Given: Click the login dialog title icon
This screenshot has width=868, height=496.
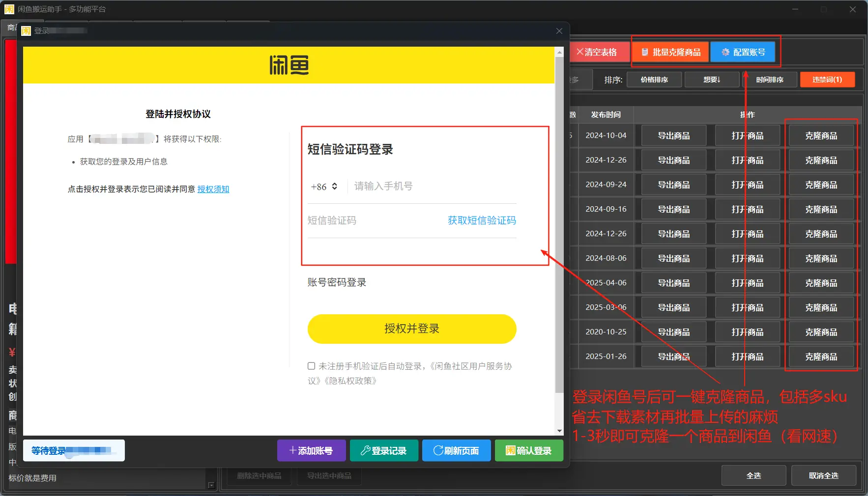Looking at the screenshot, I should (26, 31).
